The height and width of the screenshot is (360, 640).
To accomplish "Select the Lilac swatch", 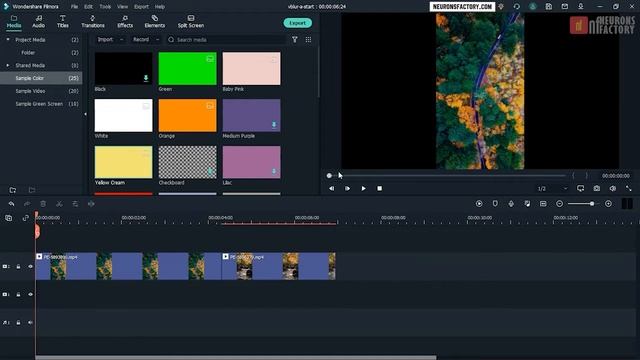I will [251, 162].
